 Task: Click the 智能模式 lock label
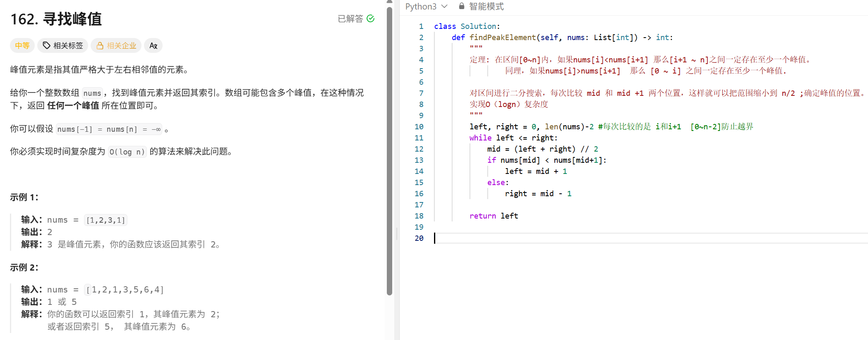pos(481,7)
